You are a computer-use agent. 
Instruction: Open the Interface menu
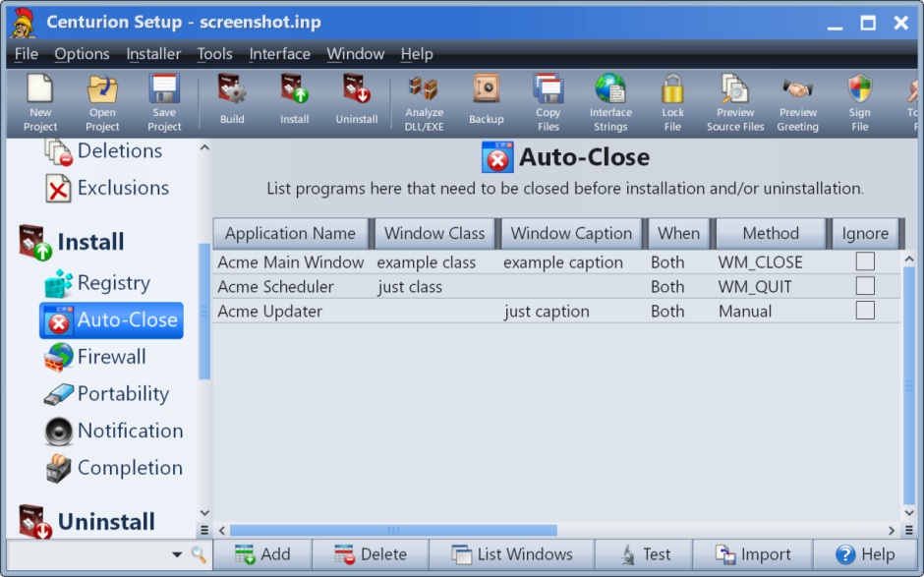(279, 54)
